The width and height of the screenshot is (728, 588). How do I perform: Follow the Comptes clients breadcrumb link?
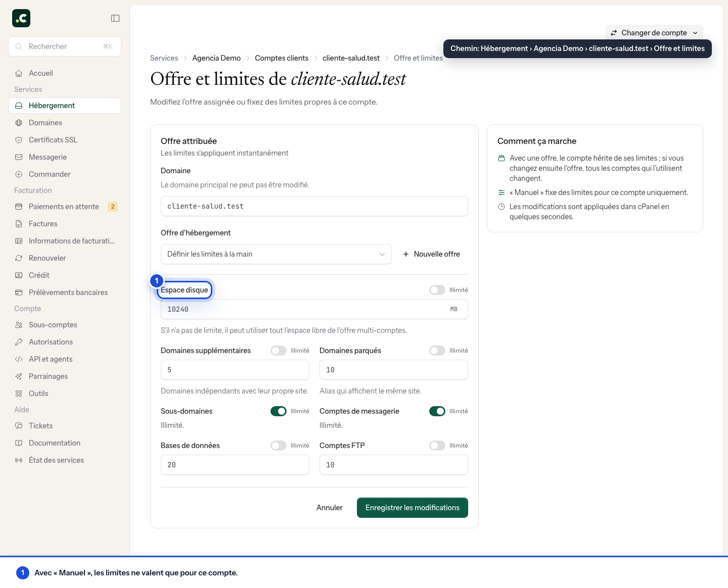click(282, 58)
